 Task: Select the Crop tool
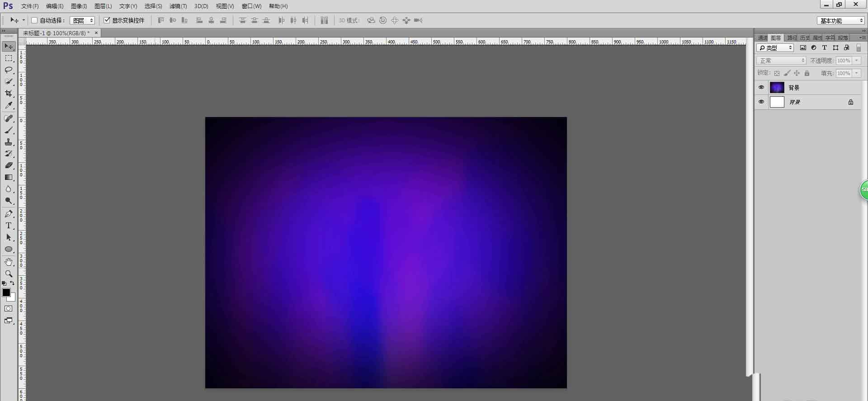click(x=9, y=93)
